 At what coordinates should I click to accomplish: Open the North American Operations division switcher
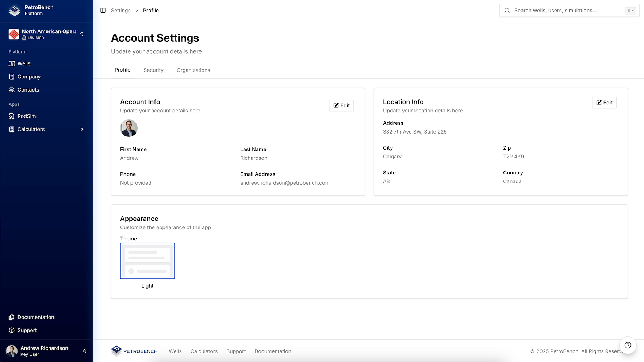tap(47, 34)
